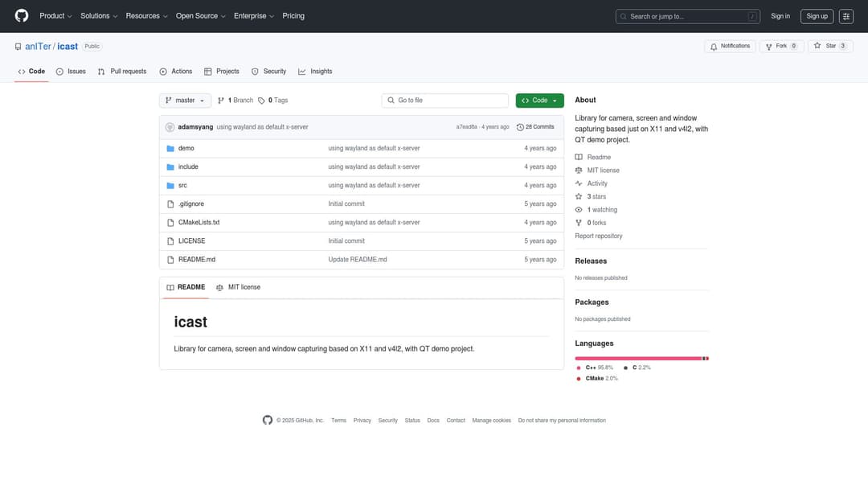
Task: Switch to the Actions tab
Action: pos(175,72)
